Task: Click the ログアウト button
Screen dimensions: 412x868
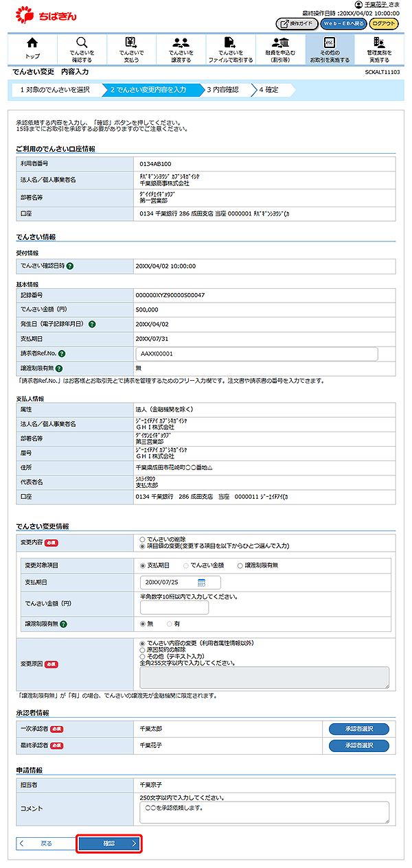Action: (x=383, y=23)
